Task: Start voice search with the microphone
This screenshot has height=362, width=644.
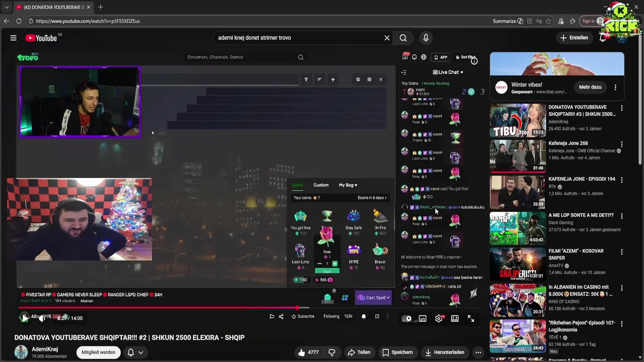Action: [x=426, y=38]
